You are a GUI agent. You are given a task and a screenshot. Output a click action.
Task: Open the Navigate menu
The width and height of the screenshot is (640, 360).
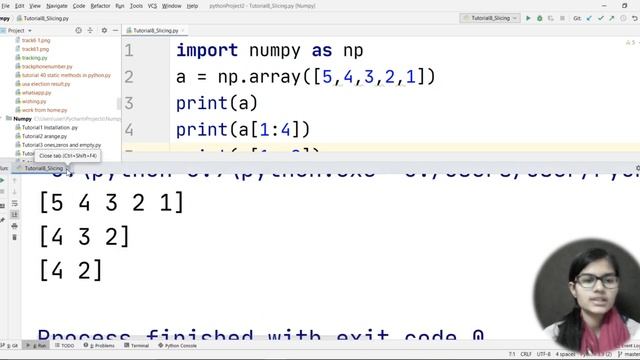click(57, 6)
